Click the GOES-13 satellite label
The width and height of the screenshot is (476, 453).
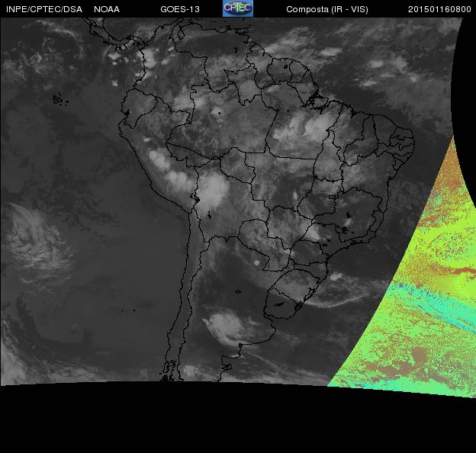coord(180,9)
